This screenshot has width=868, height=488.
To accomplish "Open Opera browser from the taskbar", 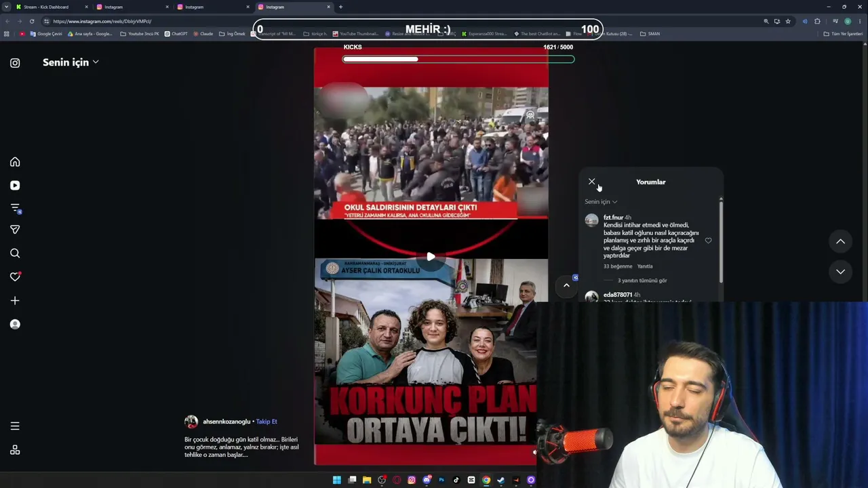I will pyautogui.click(x=397, y=480).
